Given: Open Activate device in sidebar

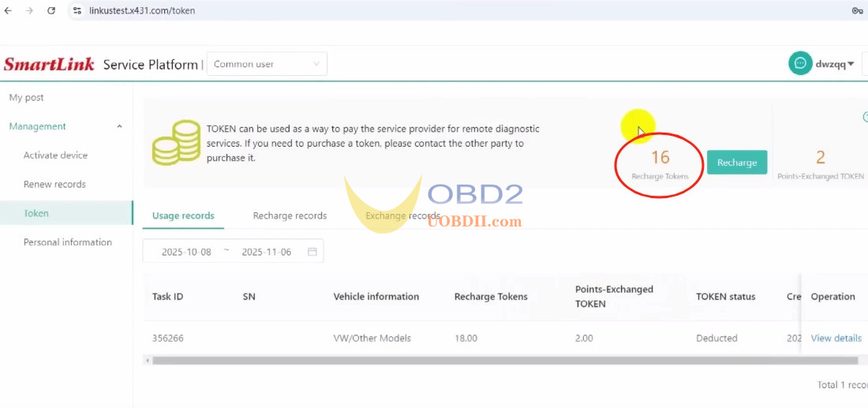Looking at the screenshot, I should pos(55,155).
